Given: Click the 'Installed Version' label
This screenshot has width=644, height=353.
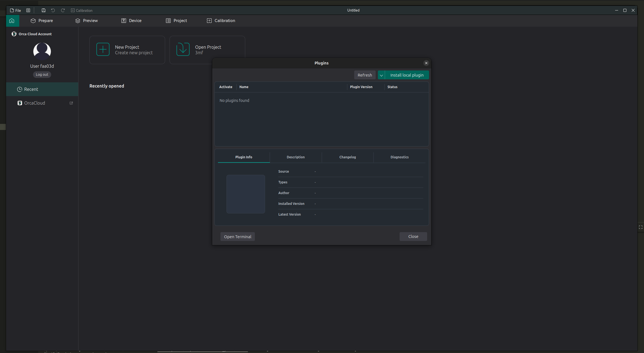Looking at the screenshot, I should [291, 204].
